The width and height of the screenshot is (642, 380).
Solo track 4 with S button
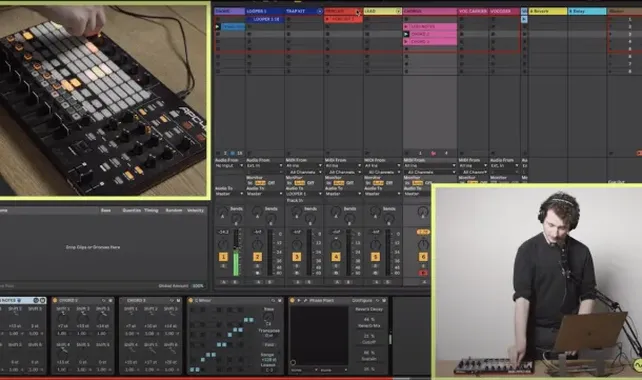[336, 266]
